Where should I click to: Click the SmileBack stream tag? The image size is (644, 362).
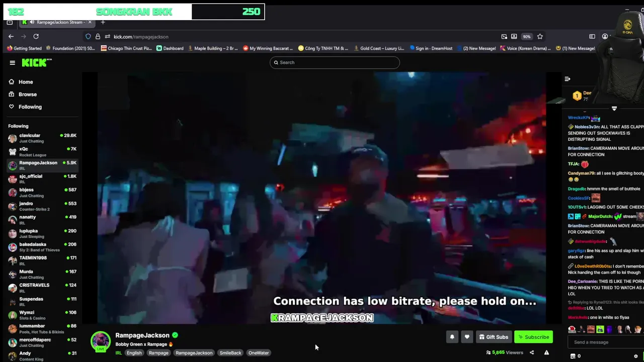(x=230, y=353)
